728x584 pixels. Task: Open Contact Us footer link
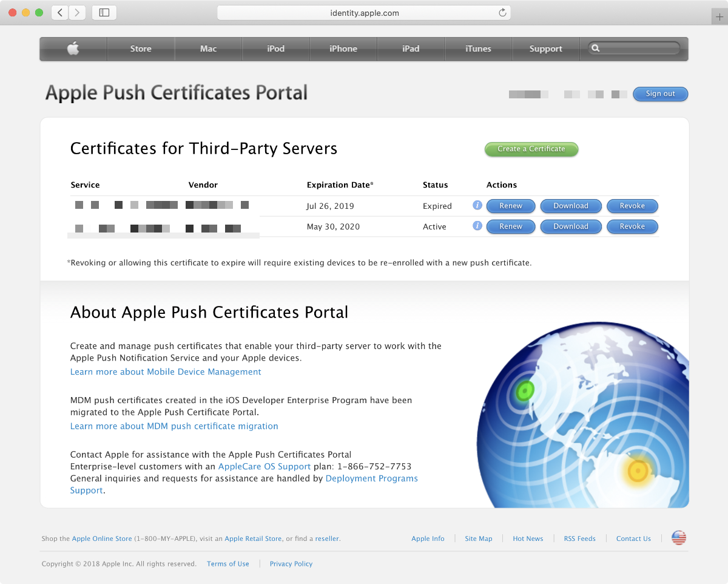(x=633, y=538)
